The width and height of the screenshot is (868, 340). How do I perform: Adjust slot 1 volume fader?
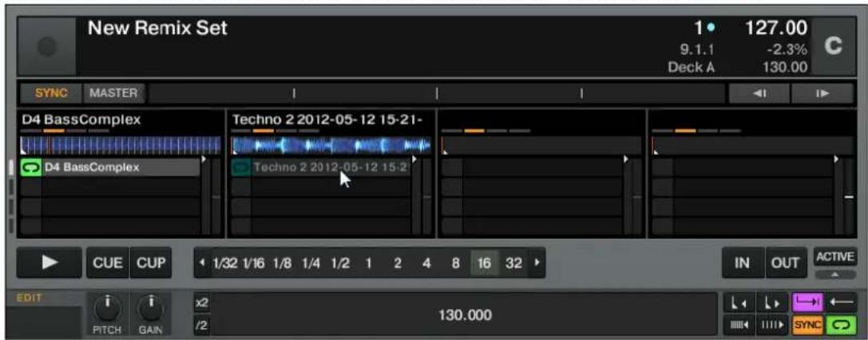click(x=216, y=197)
